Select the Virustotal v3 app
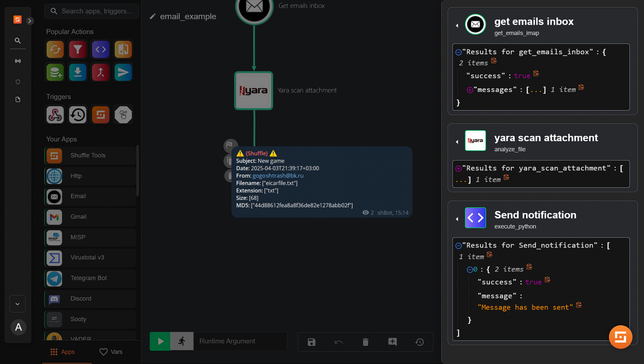Image resolution: width=644 pixels, height=364 pixels. pyautogui.click(x=90, y=258)
